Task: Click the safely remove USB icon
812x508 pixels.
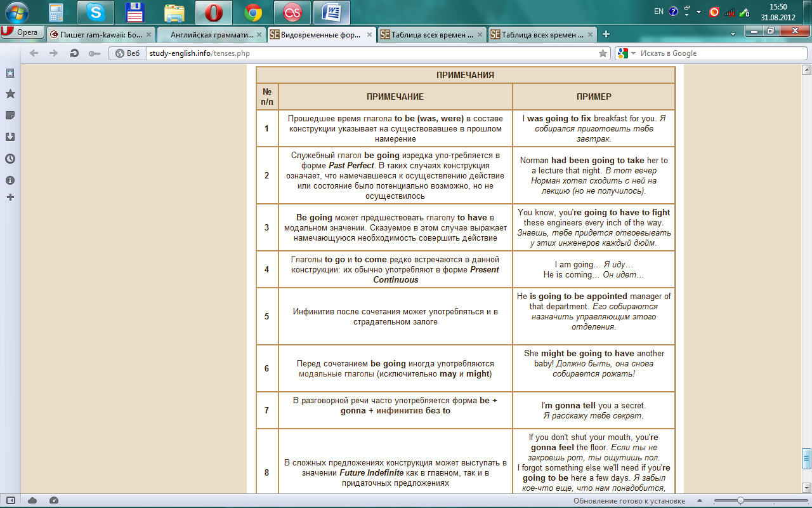Action: (745, 12)
